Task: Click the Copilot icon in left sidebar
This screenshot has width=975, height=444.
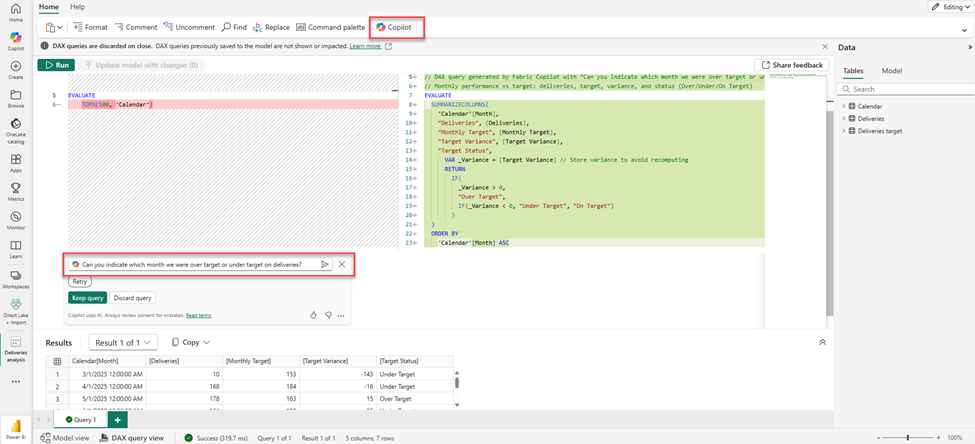Action: (x=15, y=39)
